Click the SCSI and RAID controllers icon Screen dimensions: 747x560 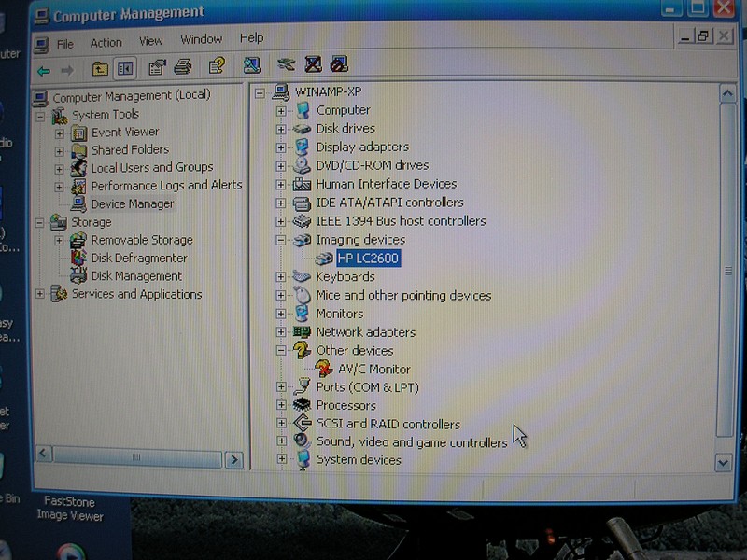(x=302, y=423)
